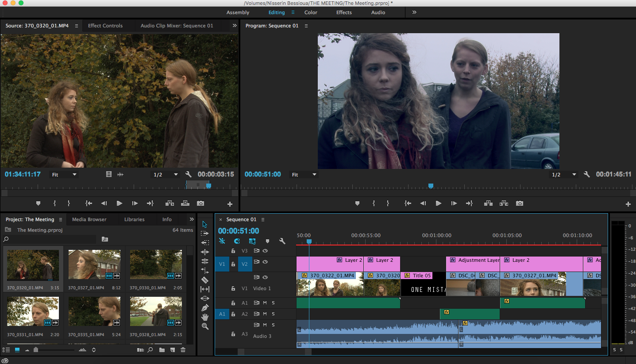Viewport: 636px width, 364px height.
Task: Solo audio track A2
Action: point(273,314)
